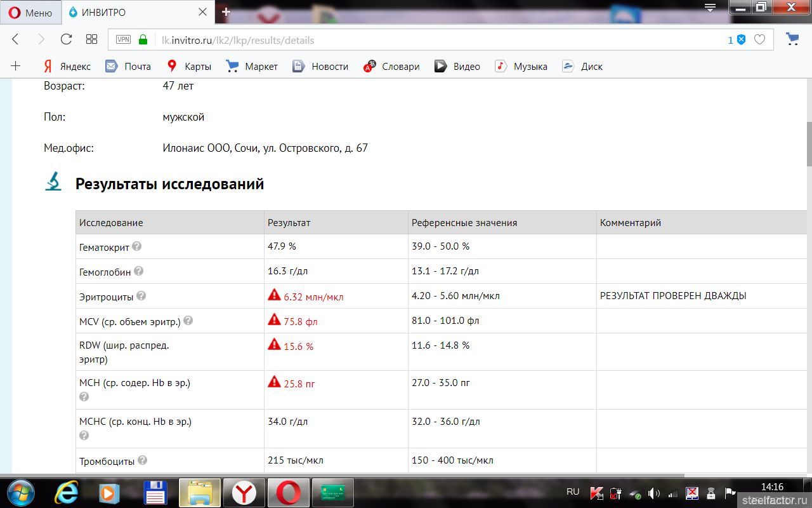The width and height of the screenshot is (812, 508).
Task: Open the Карты bookmark
Action: coord(189,66)
